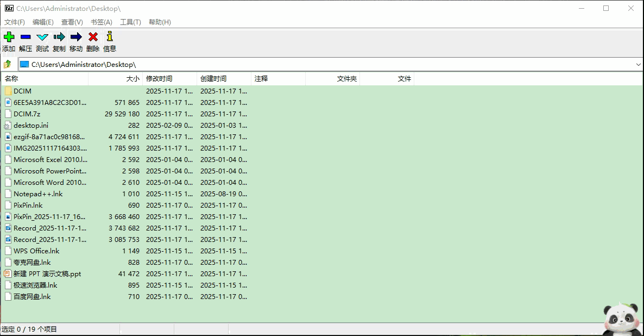Open the 文件(F) menu
The image size is (644, 336).
(x=14, y=22)
